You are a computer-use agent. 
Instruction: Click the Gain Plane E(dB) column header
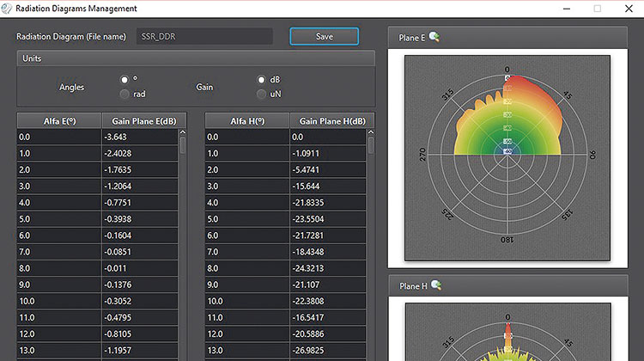point(144,121)
